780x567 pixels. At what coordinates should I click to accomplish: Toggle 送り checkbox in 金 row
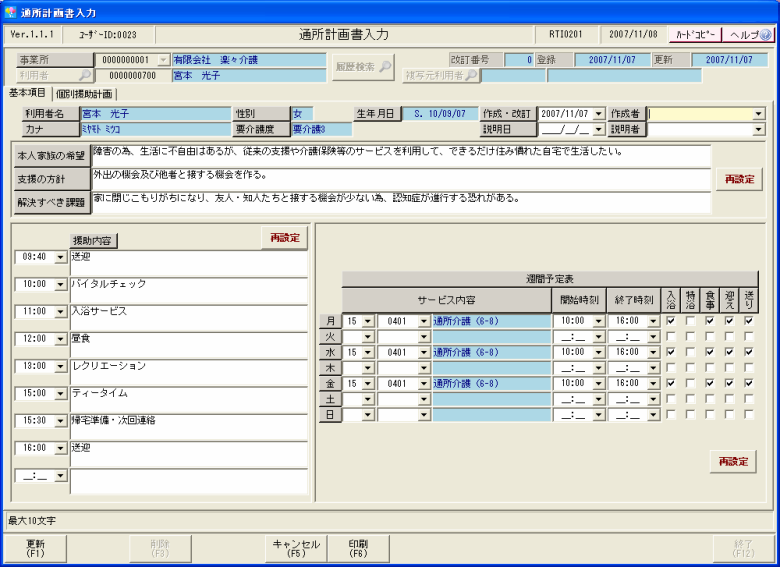pos(749,383)
